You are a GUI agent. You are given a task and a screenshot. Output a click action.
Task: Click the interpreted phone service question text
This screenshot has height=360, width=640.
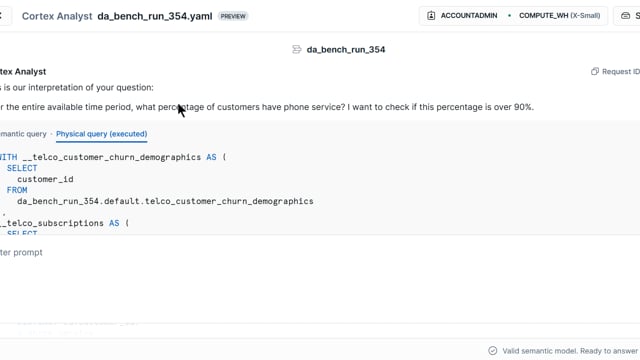[x=267, y=107]
